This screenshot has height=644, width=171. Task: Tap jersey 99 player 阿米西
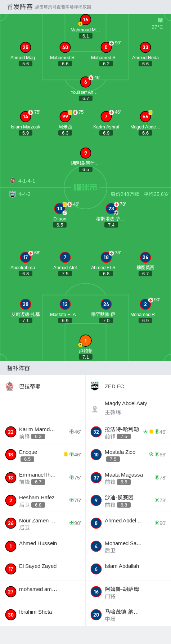click(x=65, y=117)
